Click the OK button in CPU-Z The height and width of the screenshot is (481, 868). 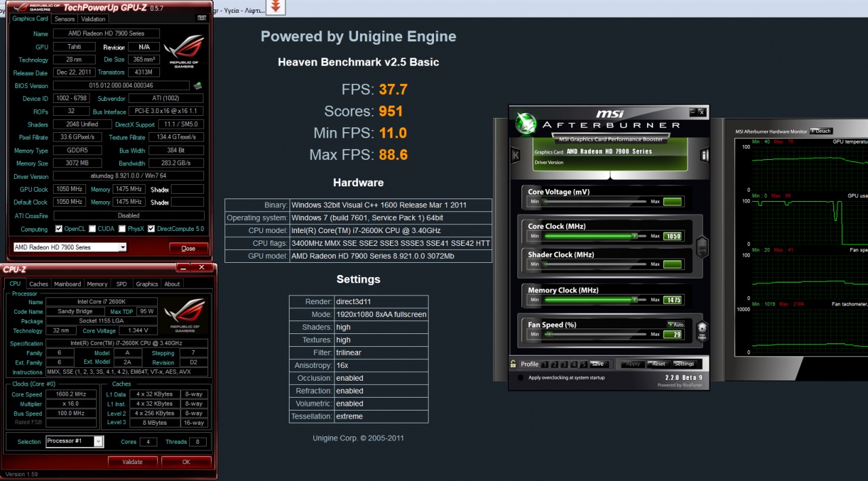point(186,462)
